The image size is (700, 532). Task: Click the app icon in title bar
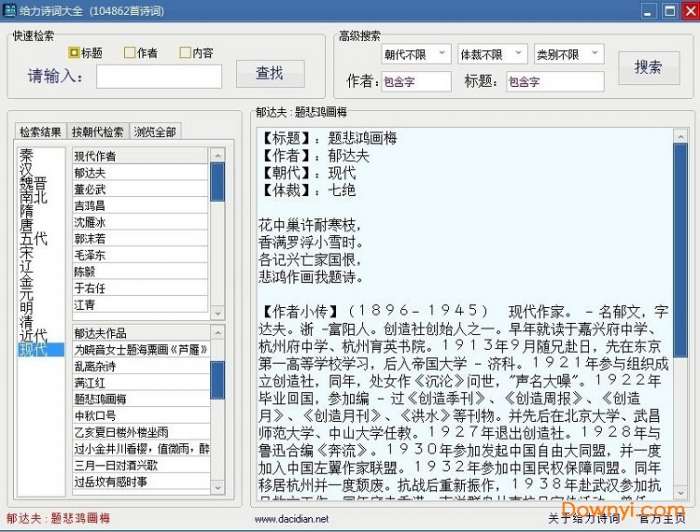point(9,10)
